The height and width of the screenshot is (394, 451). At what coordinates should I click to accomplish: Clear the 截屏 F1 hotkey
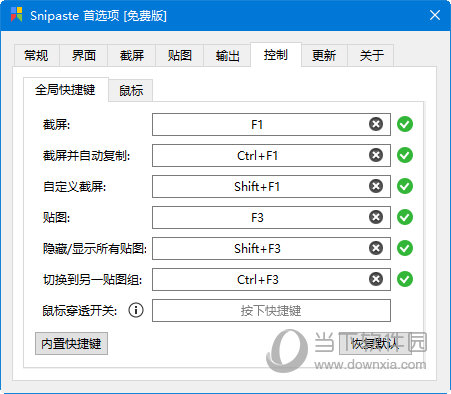tap(376, 124)
